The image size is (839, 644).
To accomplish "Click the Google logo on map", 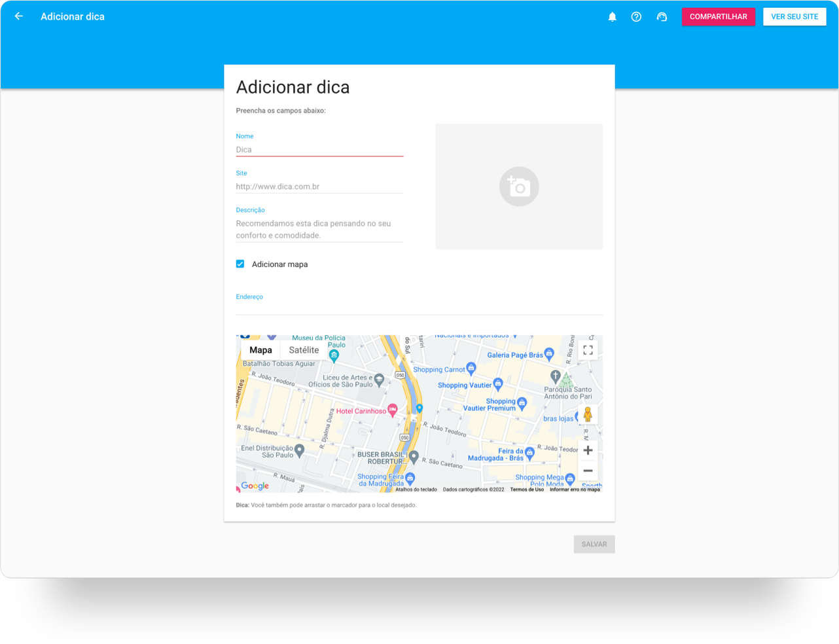I will [x=255, y=486].
